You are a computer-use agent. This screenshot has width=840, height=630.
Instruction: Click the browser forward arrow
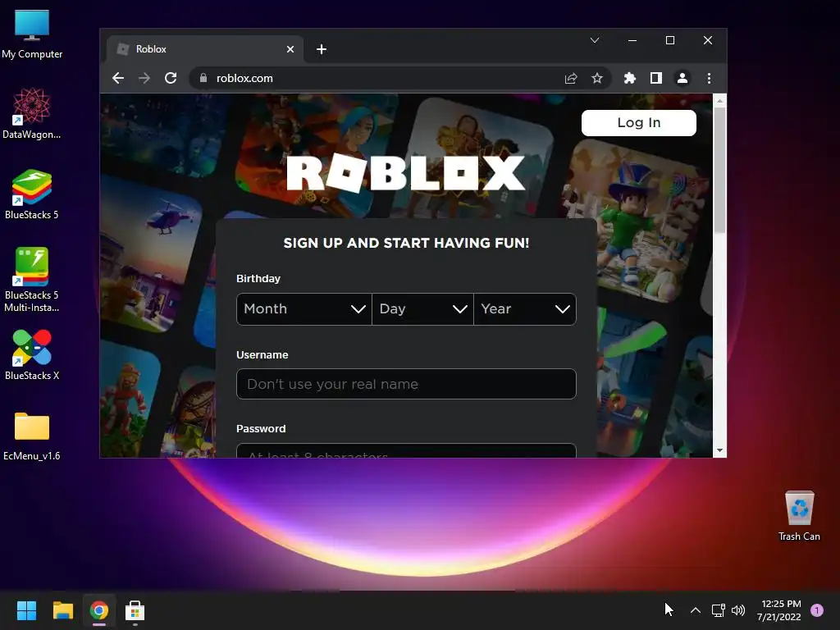pos(144,78)
